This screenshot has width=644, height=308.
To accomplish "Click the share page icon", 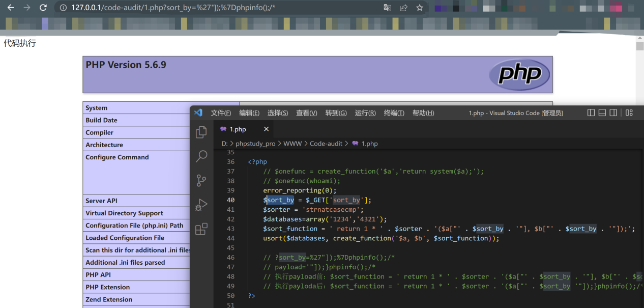I will [x=403, y=8].
